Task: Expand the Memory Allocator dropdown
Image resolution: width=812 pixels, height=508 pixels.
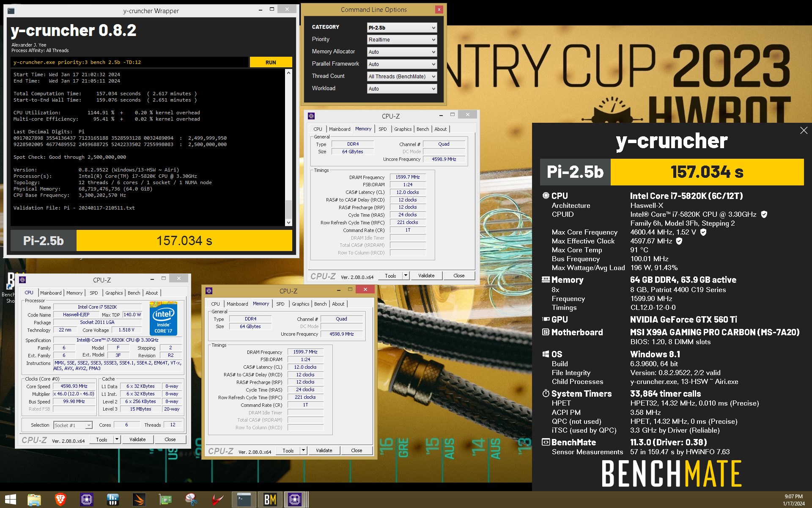Action: pos(402,52)
